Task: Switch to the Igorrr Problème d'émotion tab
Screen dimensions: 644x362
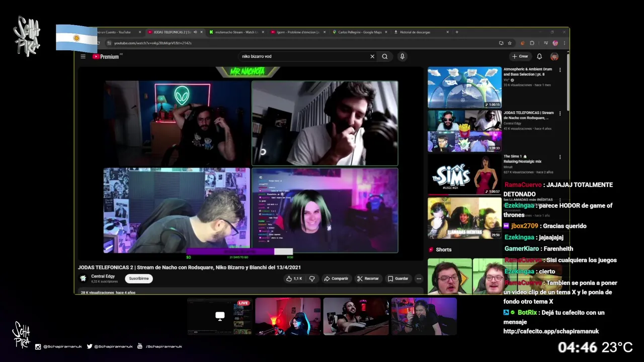Action: [298, 32]
